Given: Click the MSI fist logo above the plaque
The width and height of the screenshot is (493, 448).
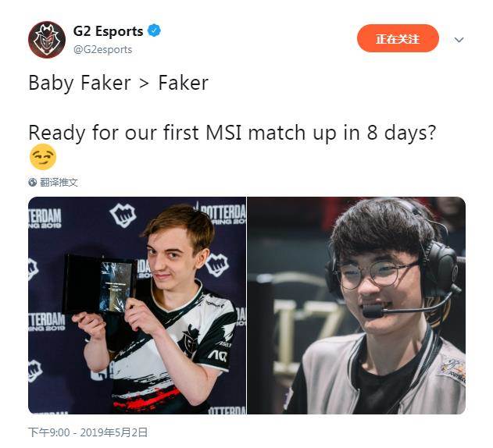Looking at the screenshot, I should pyautogui.click(x=123, y=215).
